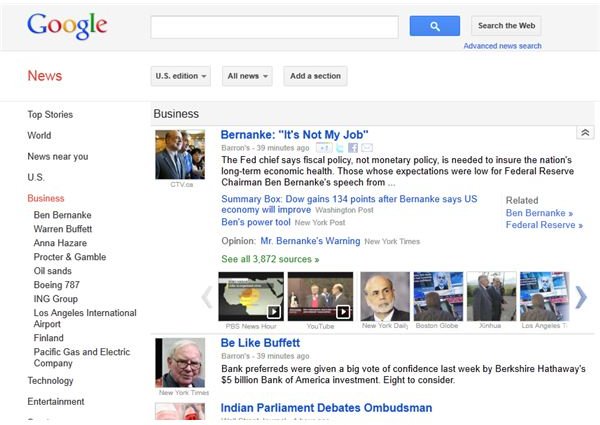Open Ben's power tool article
This screenshot has width=600, height=425.
tap(256, 222)
